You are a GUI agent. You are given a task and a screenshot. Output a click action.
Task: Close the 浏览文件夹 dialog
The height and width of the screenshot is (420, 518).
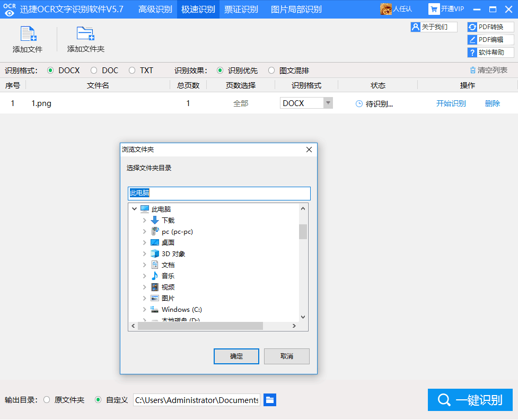(x=309, y=150)
